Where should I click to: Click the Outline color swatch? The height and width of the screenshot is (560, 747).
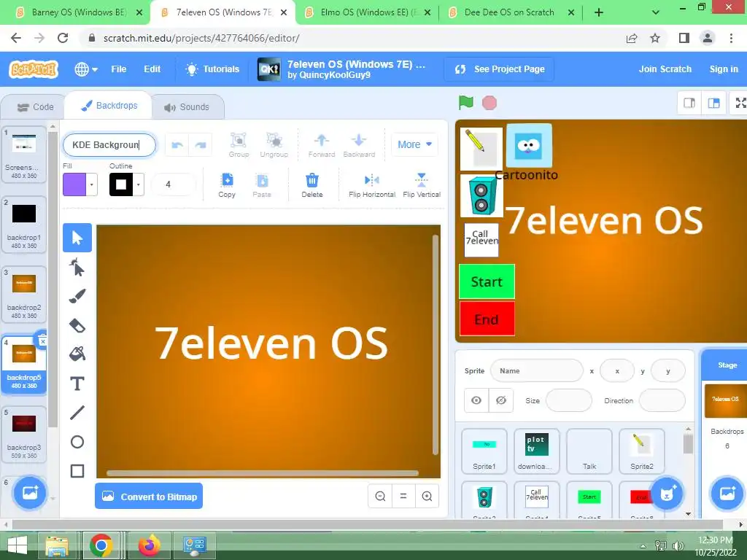(x=121, y=184)
